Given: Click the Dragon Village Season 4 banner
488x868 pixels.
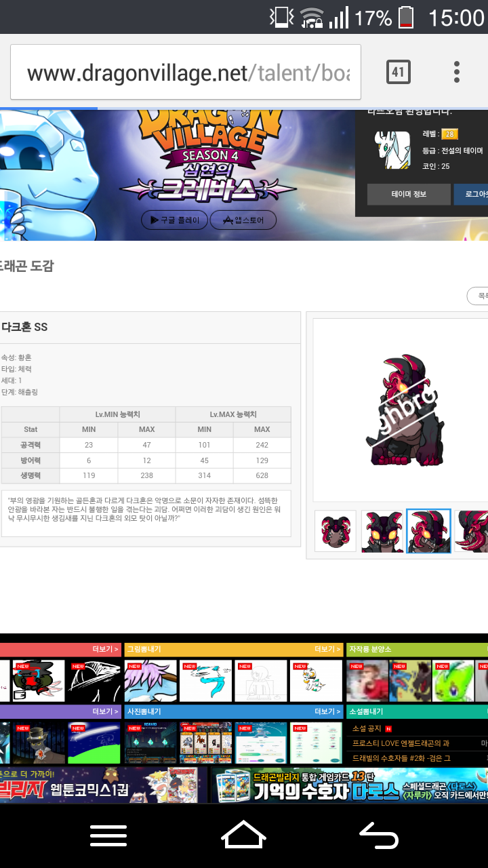Looking at the screenshot, I should 178,174.
